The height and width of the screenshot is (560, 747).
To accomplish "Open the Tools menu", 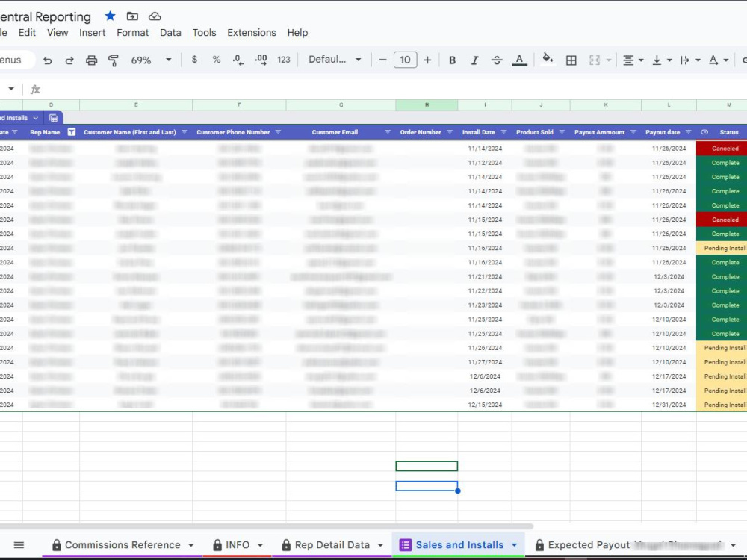I will pyautogui.click(x=204, y=32).
